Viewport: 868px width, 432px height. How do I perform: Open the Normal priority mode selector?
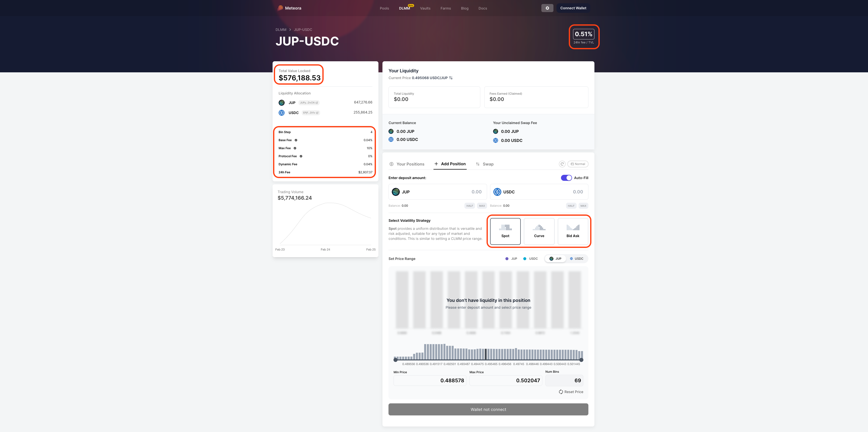[x=578, y=164]
